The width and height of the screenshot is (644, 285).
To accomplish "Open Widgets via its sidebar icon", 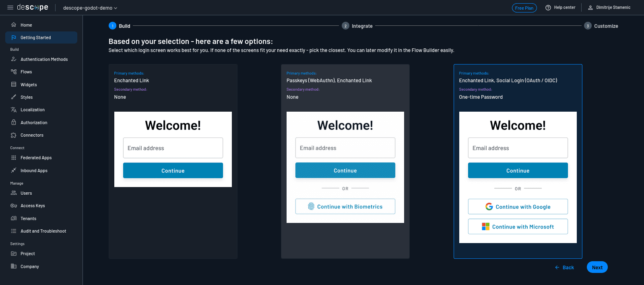I will pos(14,85).
